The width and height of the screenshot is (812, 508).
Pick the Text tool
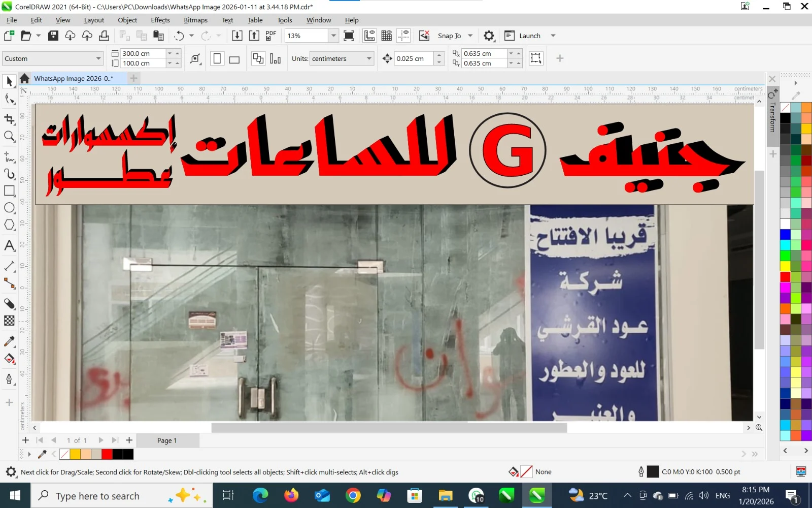[x=9, y=246]
